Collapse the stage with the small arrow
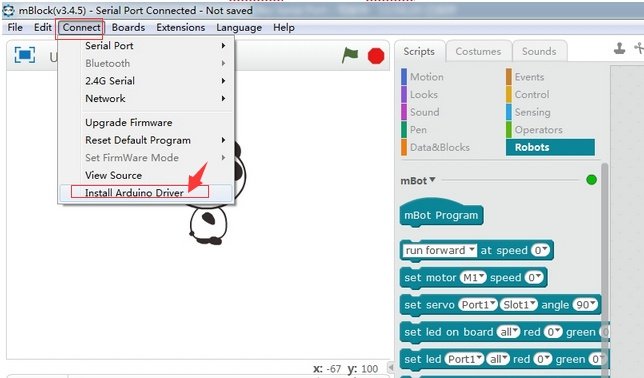The width and height of the screenshot is (644, 378). pos(391,367)
